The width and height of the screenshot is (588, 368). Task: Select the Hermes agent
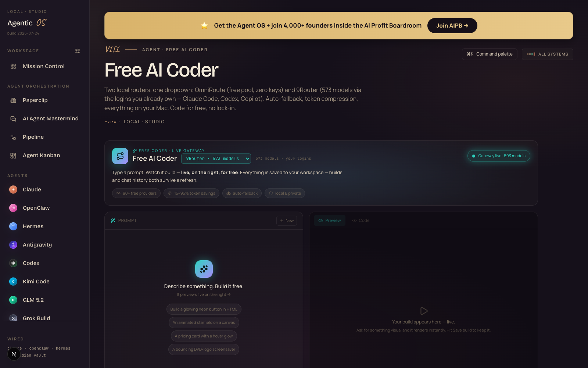pos(45,226)
